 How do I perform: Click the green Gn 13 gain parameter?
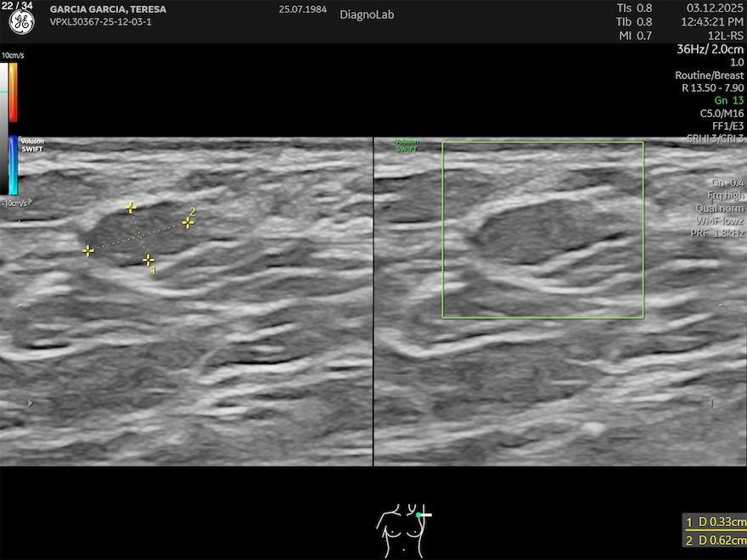coord(728,100)
